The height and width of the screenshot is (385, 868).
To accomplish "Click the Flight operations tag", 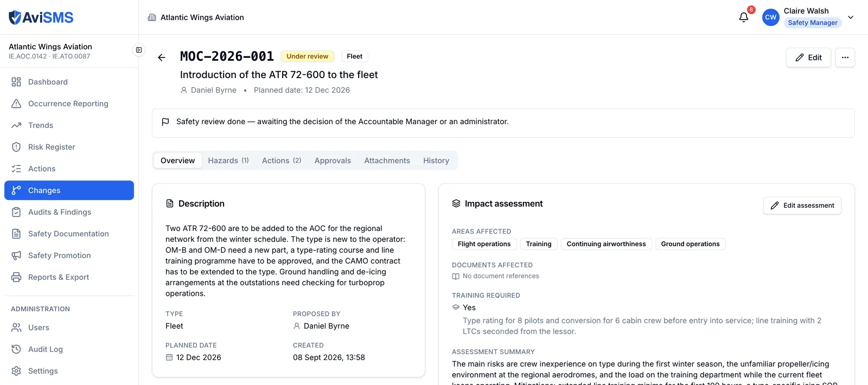I will pyautogui.click(x=484, y=244).
